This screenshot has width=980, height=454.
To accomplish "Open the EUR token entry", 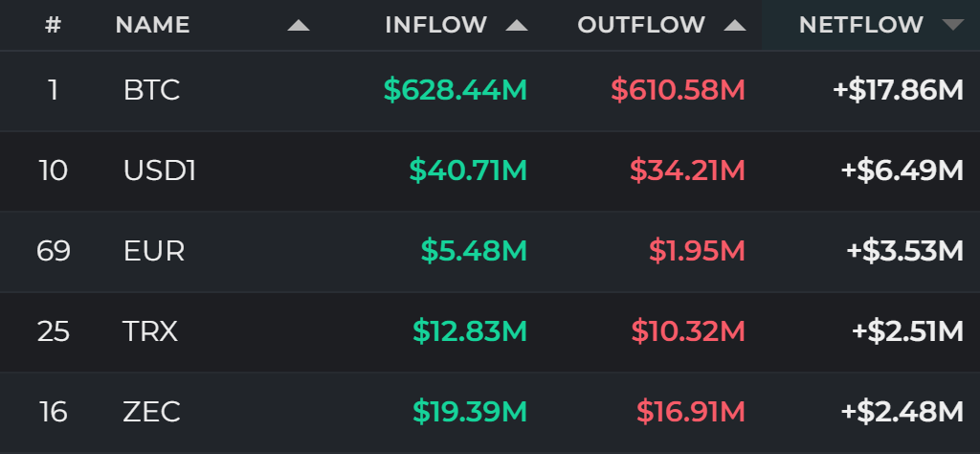I will click(x=490, y=251).
